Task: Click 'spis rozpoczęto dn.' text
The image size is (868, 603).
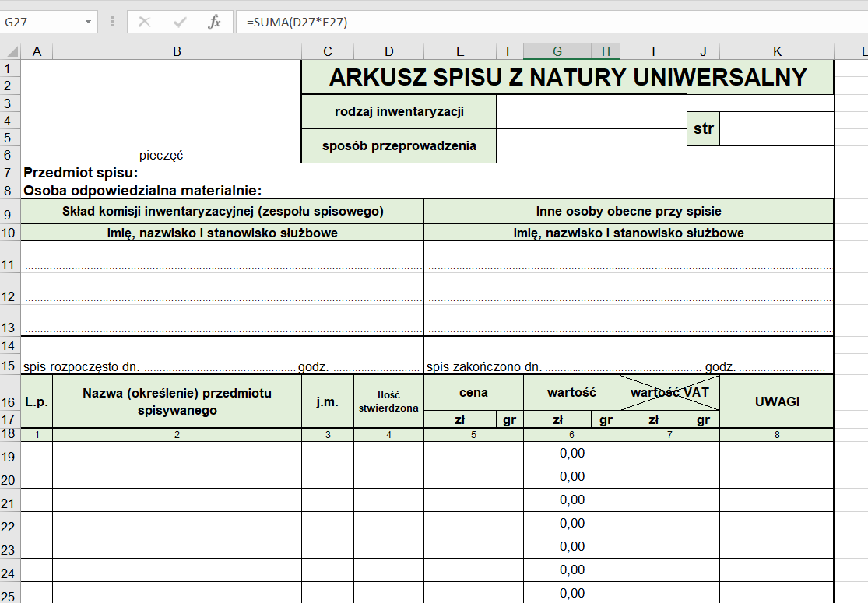Action: pos(82,366)
